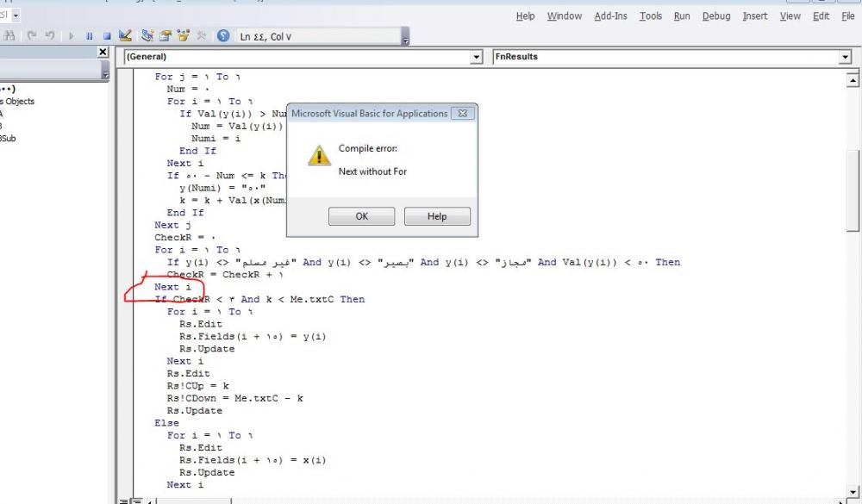Open the small dropdown arrow at top left

tap(16, 16)
